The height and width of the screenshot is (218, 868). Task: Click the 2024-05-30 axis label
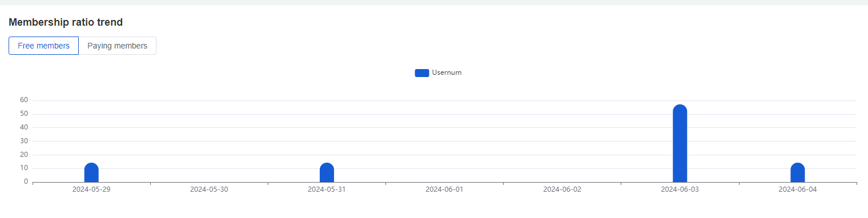(209, 189)
